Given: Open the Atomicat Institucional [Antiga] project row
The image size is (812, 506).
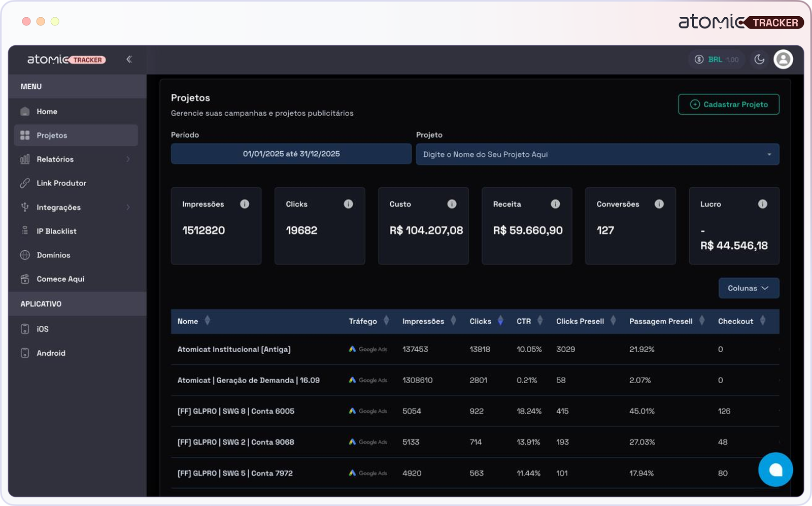Looking at the screenshot, I should pyautogui.click(x=234, y=349).
